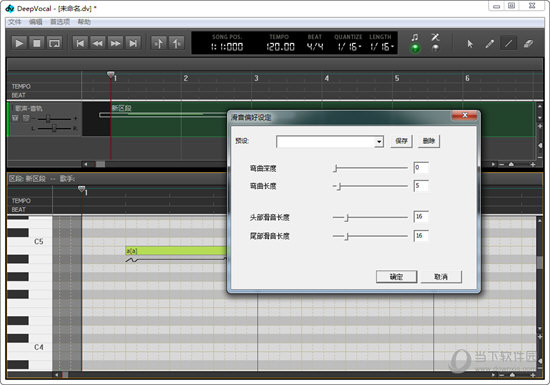Click the 弯曲深度 value field showing 0
The width and height of the screenshot is (550, 385).
point(421,168)
